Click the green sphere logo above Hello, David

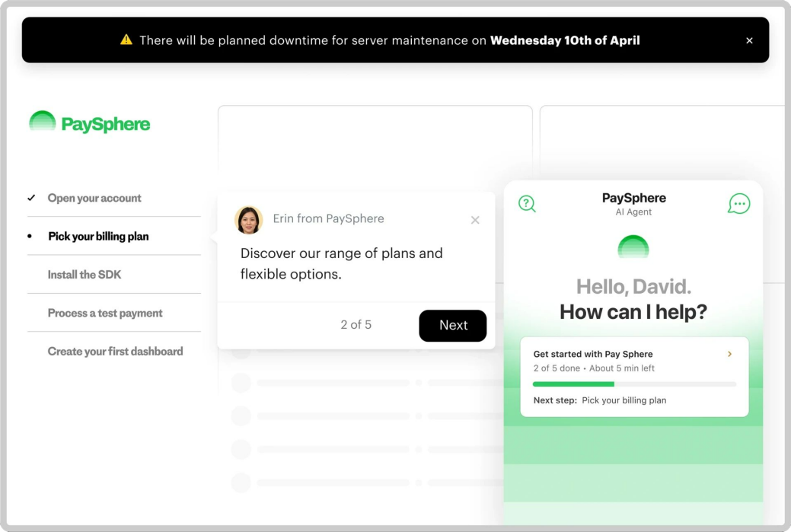633,247
